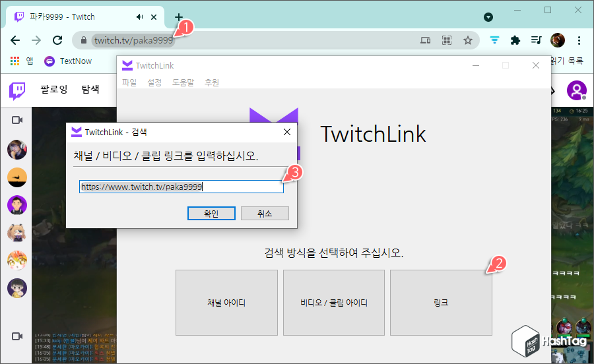The height and width of the screenshot is (364, 594).
Task: Click the site lock icon
Action: (84, 40)
